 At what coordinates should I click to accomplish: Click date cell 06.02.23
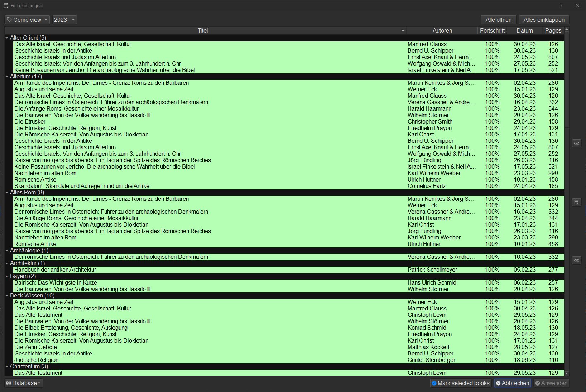[x=525, y=282]
